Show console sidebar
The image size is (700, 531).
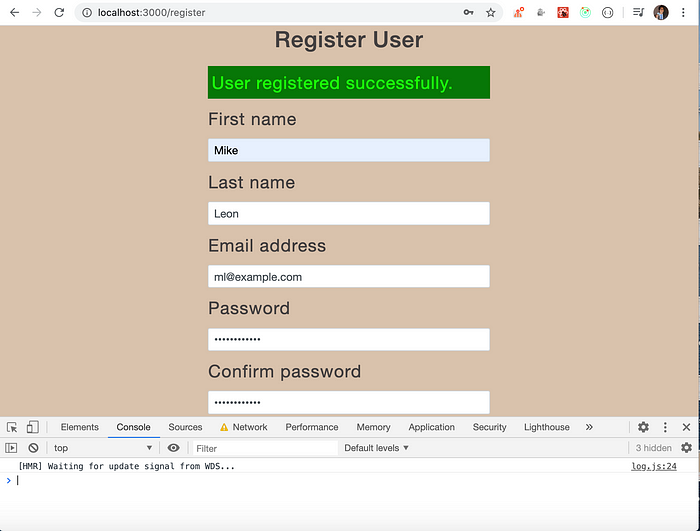pos(11,447)
